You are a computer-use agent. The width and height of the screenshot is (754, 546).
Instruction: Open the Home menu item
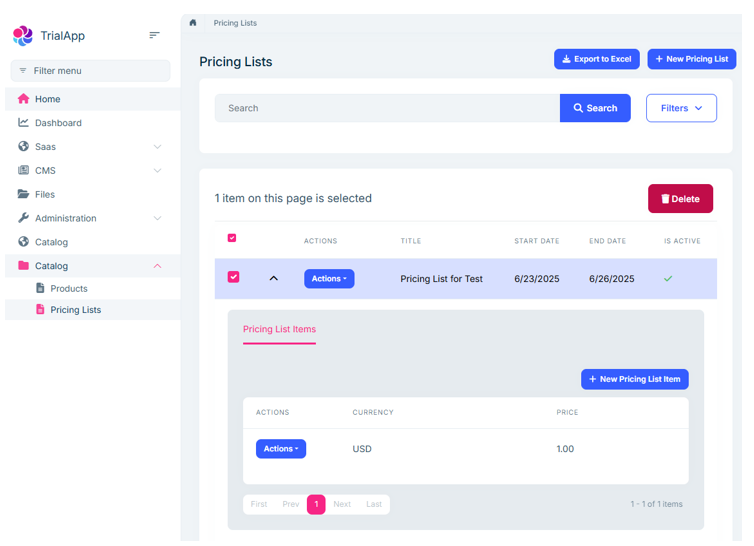point(93,99)
